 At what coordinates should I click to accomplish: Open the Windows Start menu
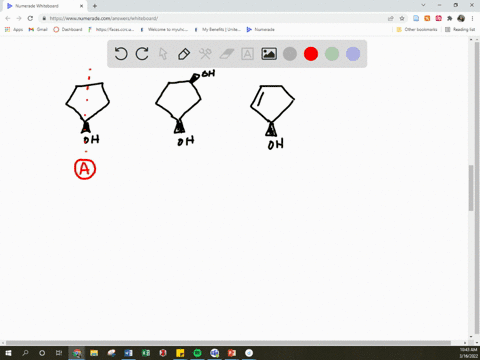(x=8, y=353)
